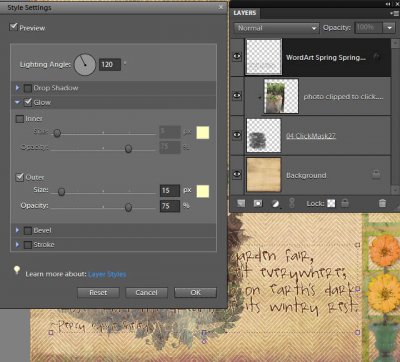Add a layer mask from Layers panel bottom
Screen dimensions: 400x362
click(x=258, y=203)
